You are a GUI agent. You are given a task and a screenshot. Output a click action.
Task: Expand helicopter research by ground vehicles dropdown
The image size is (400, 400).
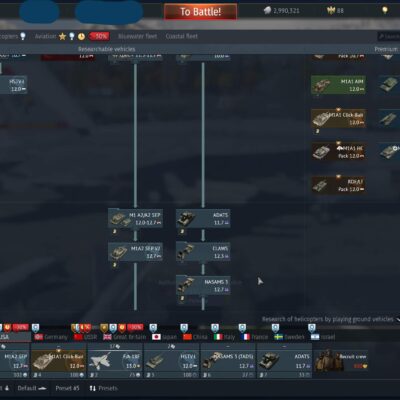pos(398,319)
